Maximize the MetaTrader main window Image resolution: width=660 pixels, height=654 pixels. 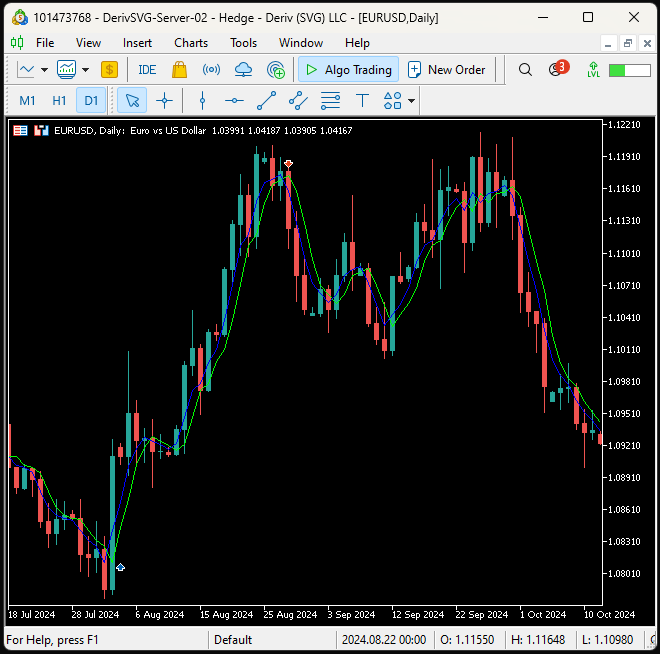coord(588,17)
